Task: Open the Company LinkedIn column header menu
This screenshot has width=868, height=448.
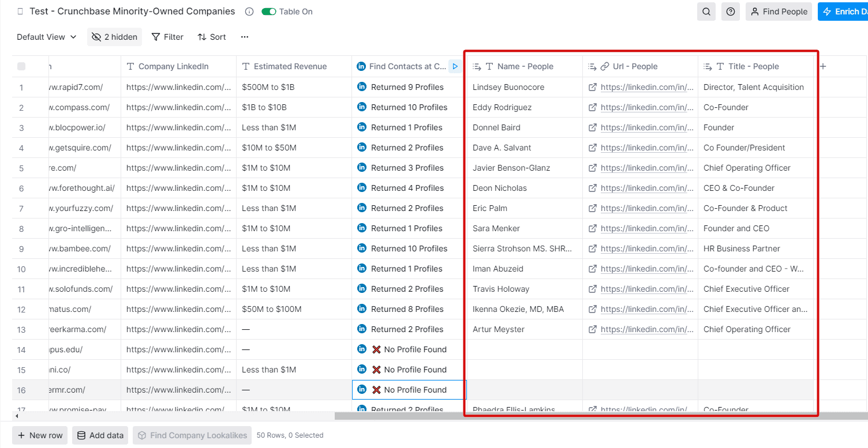Action: (179, 66)
